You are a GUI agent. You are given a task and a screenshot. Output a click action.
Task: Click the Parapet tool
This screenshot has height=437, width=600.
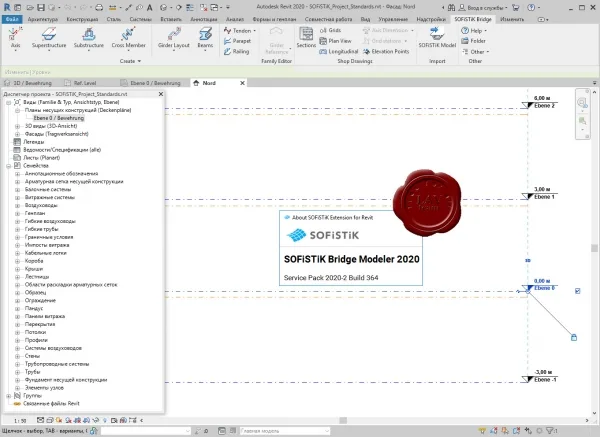(238, 41)
